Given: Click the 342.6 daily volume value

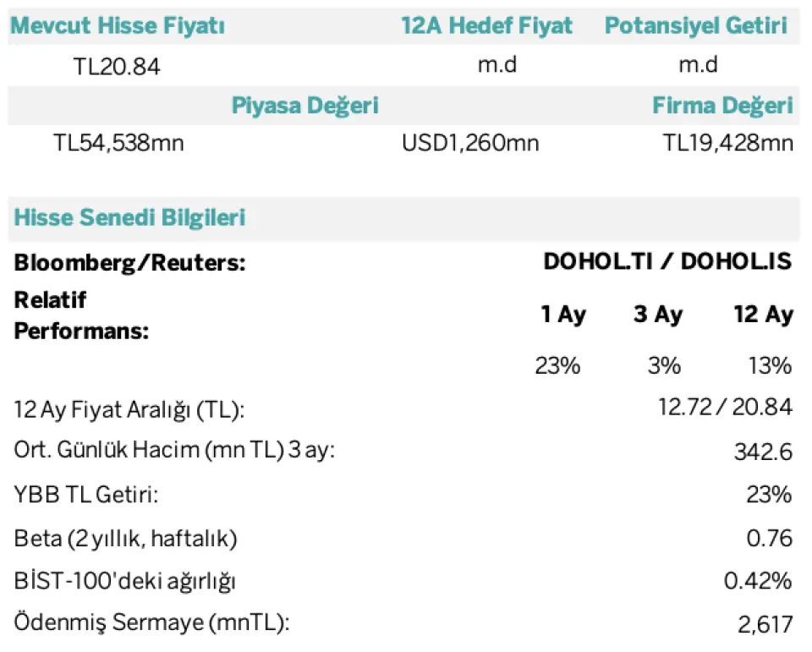Looking at the screenshot, I should click(763, 452).
